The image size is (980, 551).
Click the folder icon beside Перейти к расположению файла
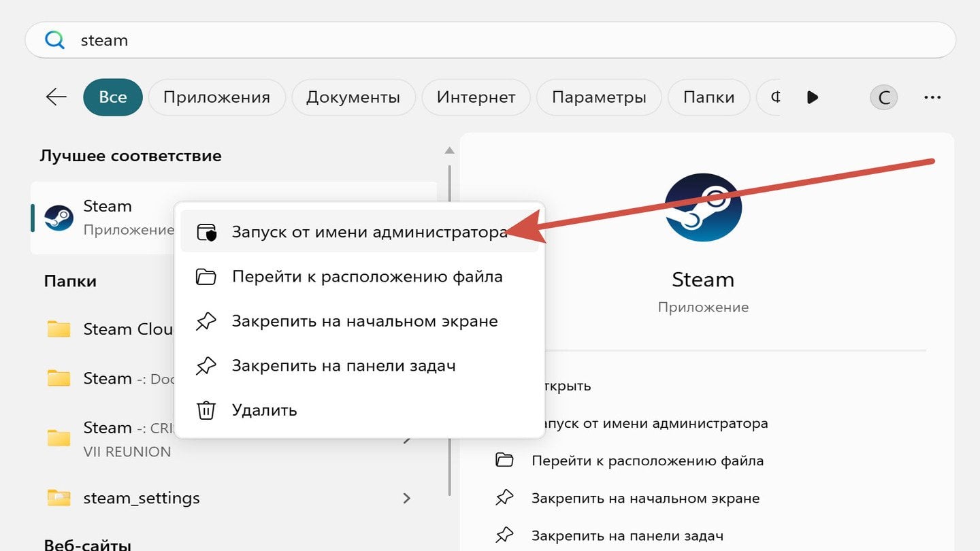(x=206, y=276)
